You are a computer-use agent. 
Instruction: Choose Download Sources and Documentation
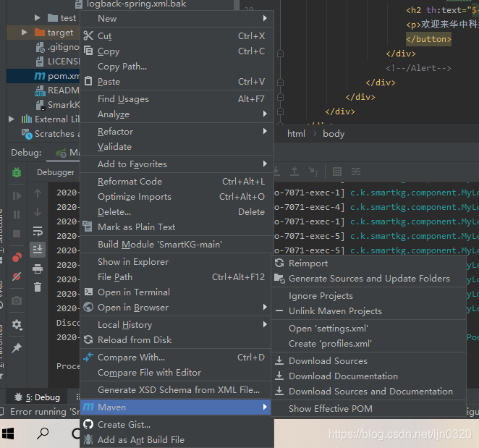tap(370, 392)
